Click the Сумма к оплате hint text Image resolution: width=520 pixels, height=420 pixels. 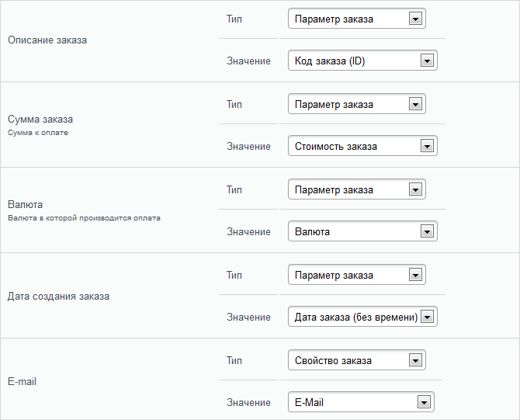38,133
